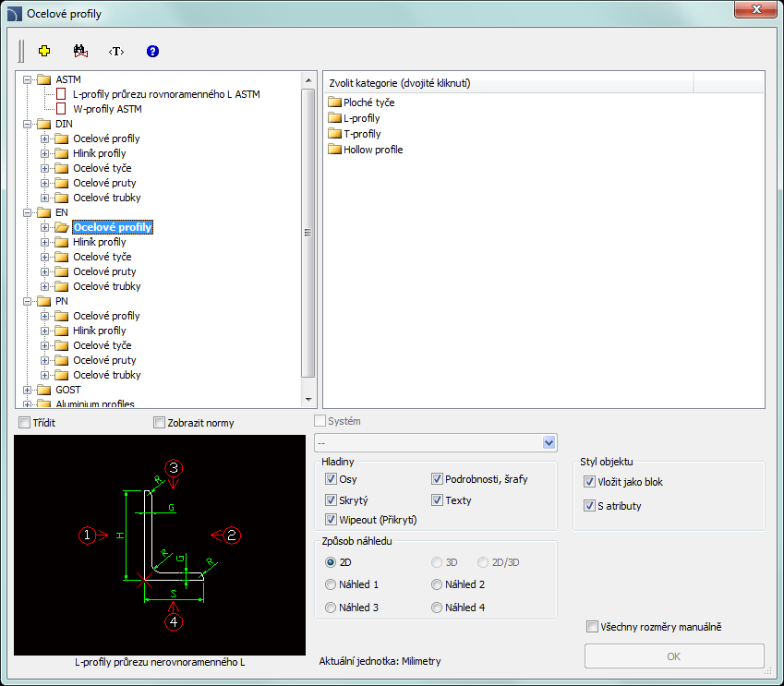
Task: Click the tree scrollbar up arrow
Action: (x=308, y=80)
